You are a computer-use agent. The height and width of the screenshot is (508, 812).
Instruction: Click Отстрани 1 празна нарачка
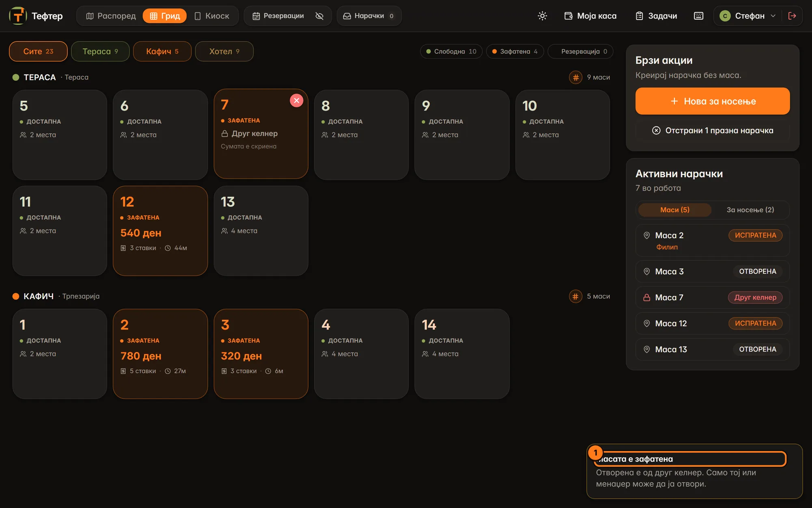click(x=713, y=130)
